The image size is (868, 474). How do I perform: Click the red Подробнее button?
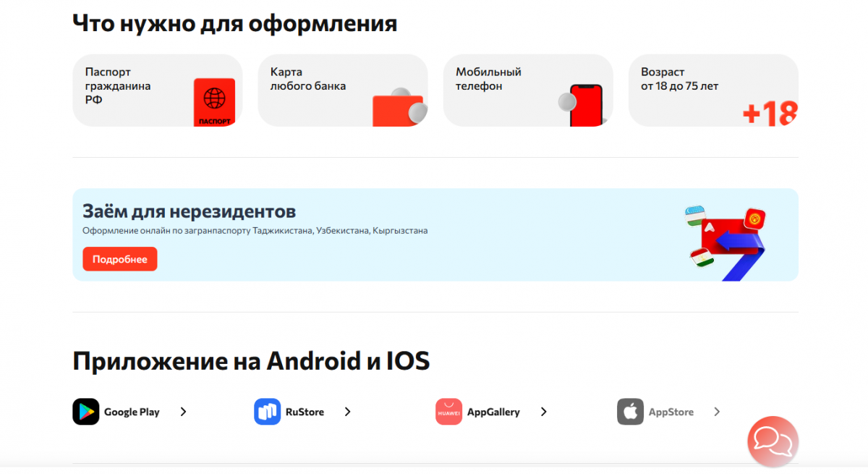120,259
